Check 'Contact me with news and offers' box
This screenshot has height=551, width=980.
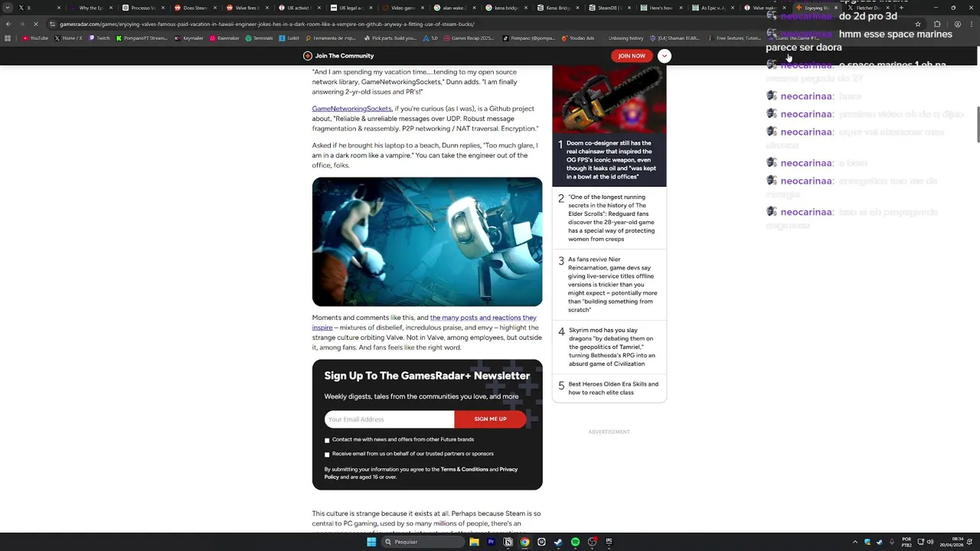(327, 440)
